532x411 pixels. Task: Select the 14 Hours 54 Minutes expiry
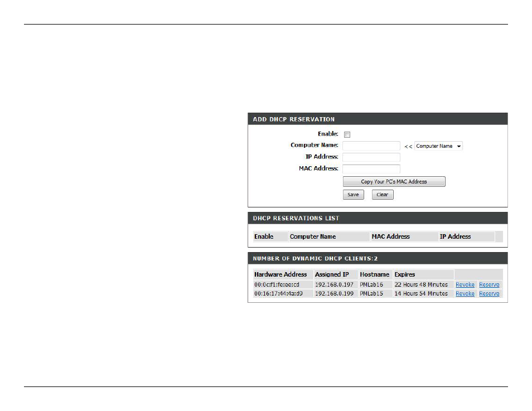[420, 293]
